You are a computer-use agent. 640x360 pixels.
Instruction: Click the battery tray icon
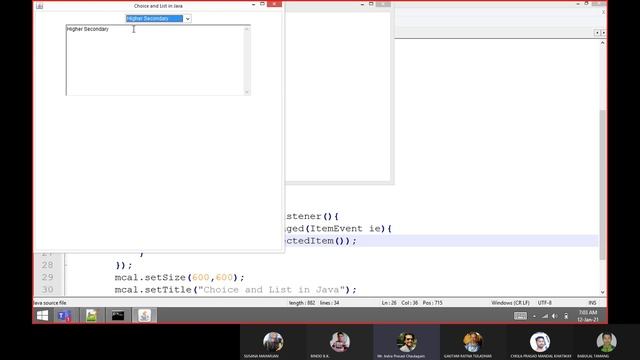point(566,316)
